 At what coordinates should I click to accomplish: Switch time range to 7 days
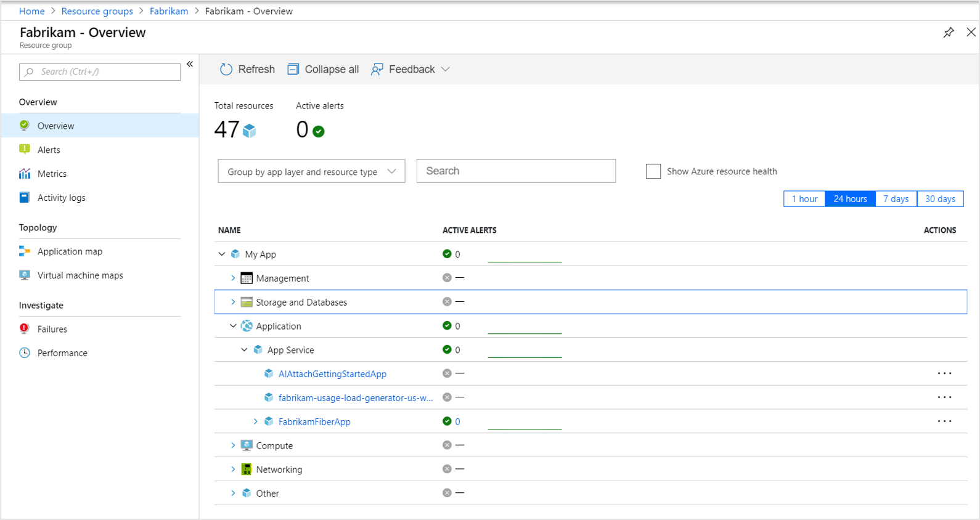pyautogui.click(x=896, y=199)
